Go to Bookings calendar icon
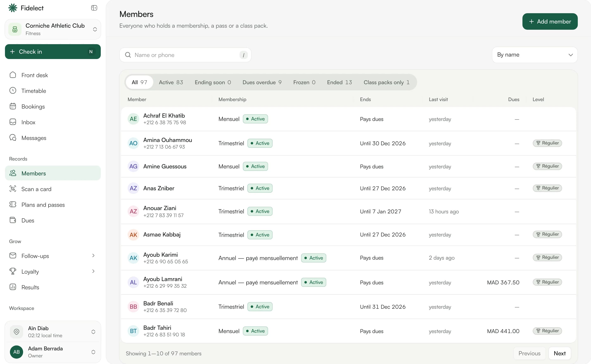This screenshot has width=591, height=364. click(x=13, y=106)
